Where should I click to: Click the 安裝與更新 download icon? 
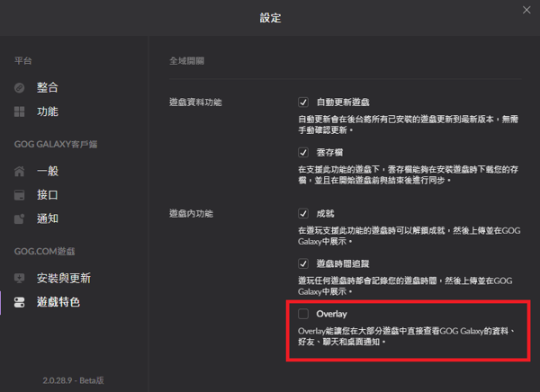coord(20,279)
